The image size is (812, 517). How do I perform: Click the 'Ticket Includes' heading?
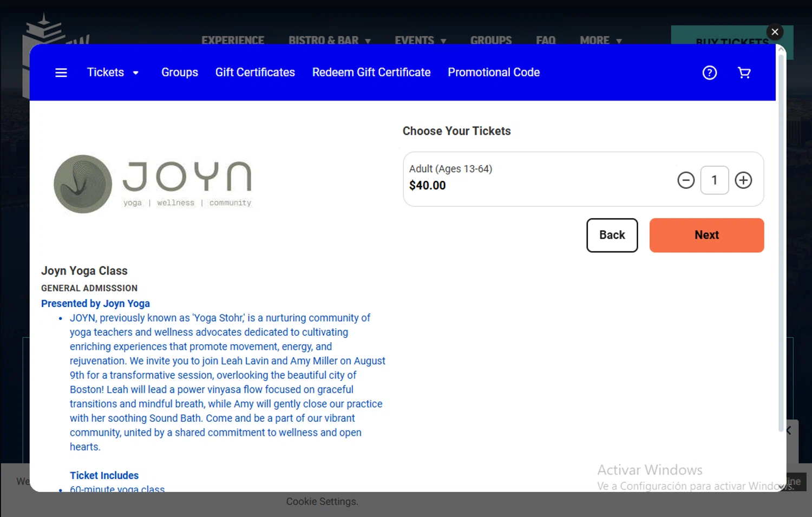tap(104, 475)
